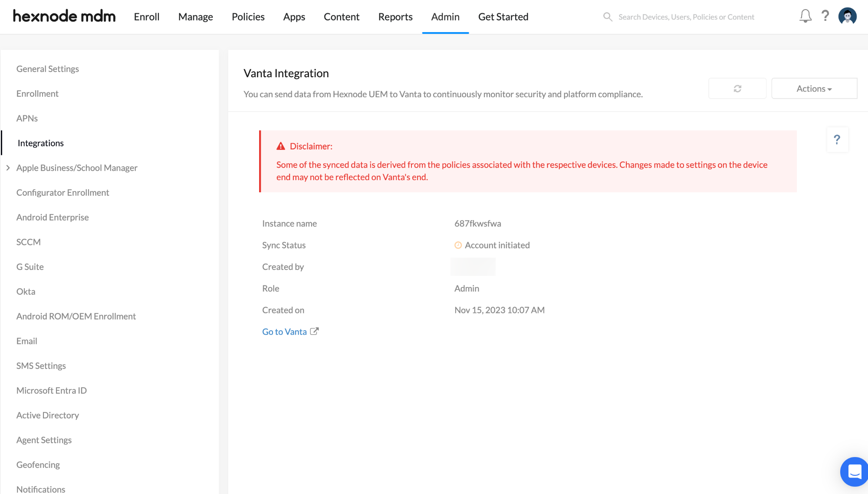Viewport: 868px width, 494px height.
Task: Click the notification bell icon
Action: click(806, 16)
